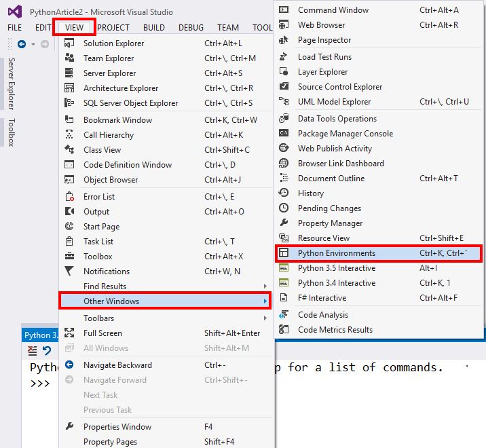Select Python 3.4 Interactive
The width and height of the screenshot is (486, 448).
(x=378, y=283)
